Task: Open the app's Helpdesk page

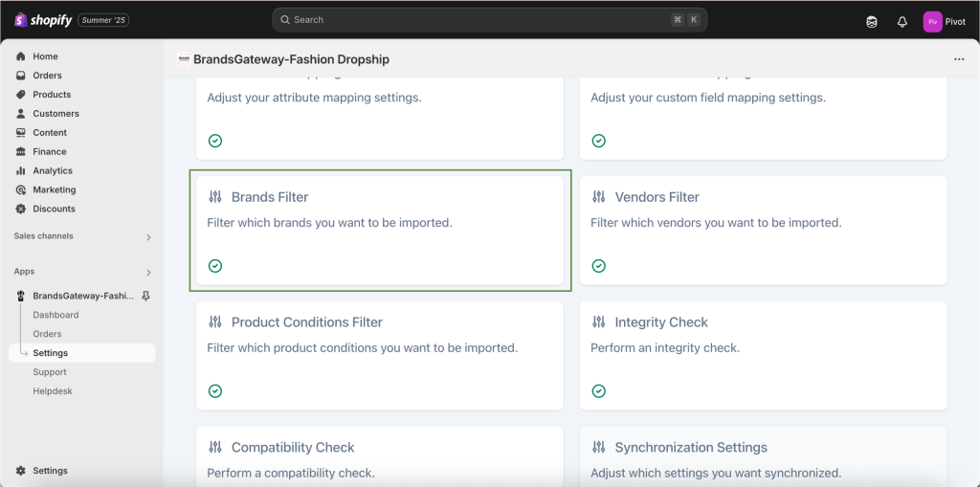Action: point(53,390)
